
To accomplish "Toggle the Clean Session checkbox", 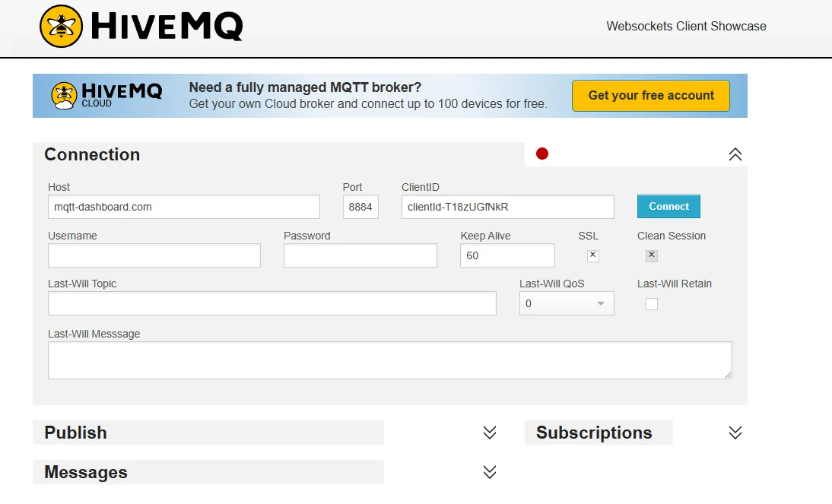I will point(652,255).
